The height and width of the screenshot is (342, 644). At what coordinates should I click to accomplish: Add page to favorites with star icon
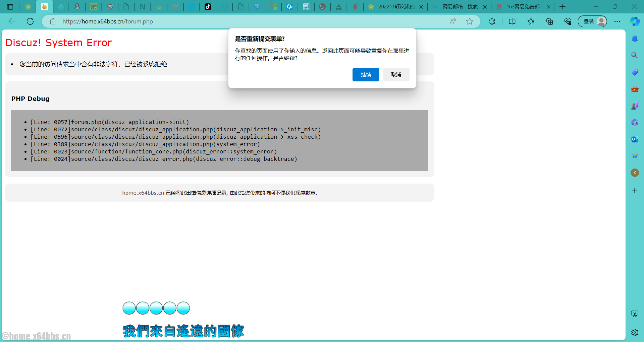click(470, 21)
